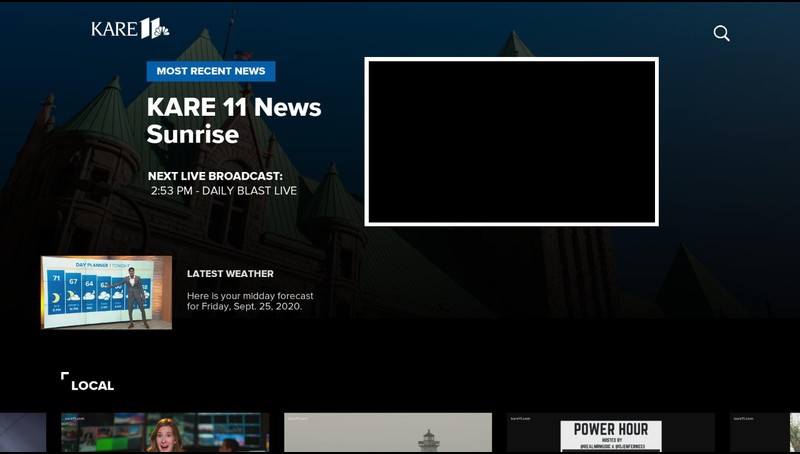Open the surprised woman newsroom video thumbnail
Image resolution: width=800 pixels, height=454 pixels.
(165, 433)
